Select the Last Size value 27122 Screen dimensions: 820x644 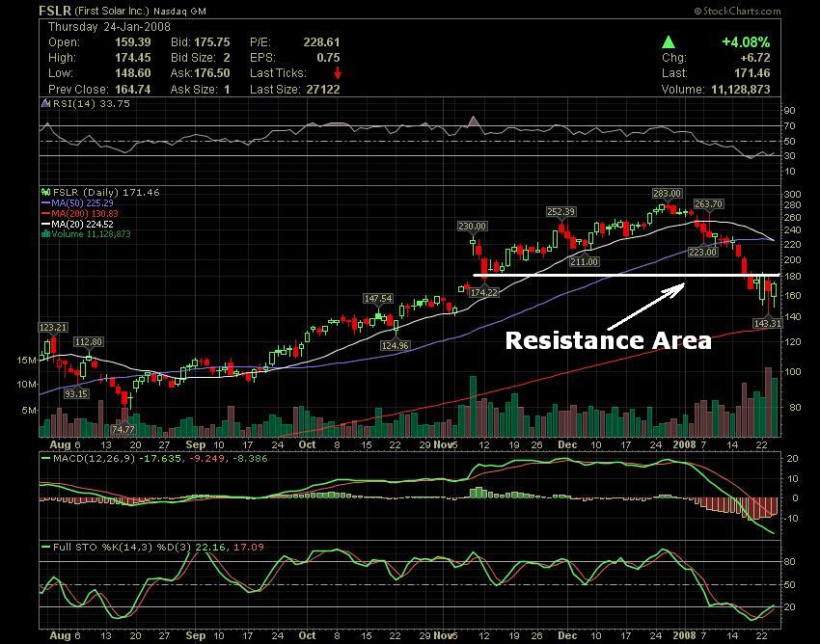pos(323,90)
